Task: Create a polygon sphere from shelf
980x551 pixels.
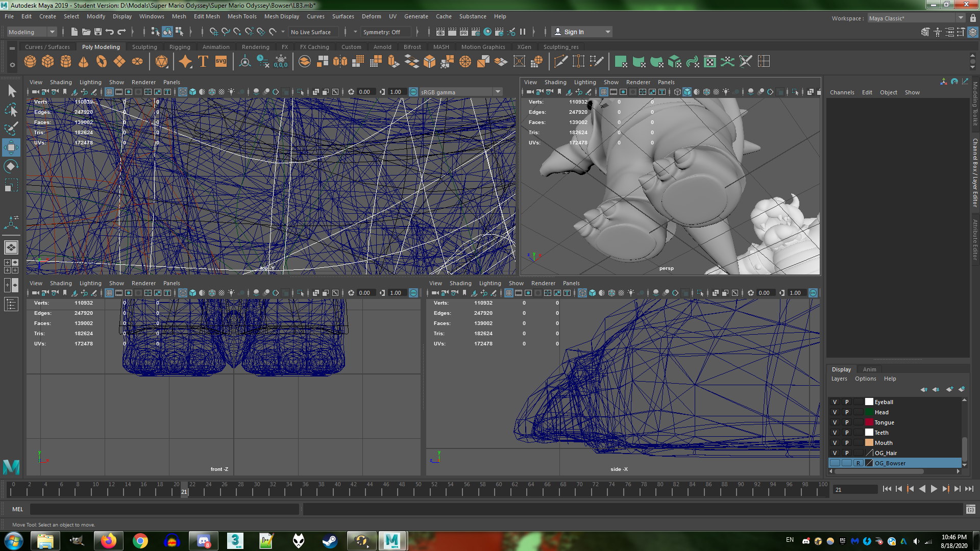Action: [x=30, y=62]
